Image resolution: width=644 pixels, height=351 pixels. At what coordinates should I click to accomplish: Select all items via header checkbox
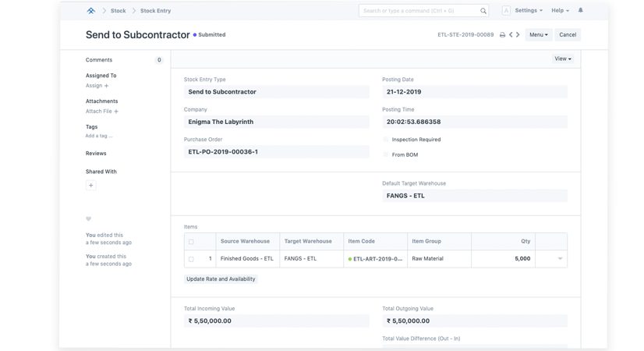(x=191, y=242)
